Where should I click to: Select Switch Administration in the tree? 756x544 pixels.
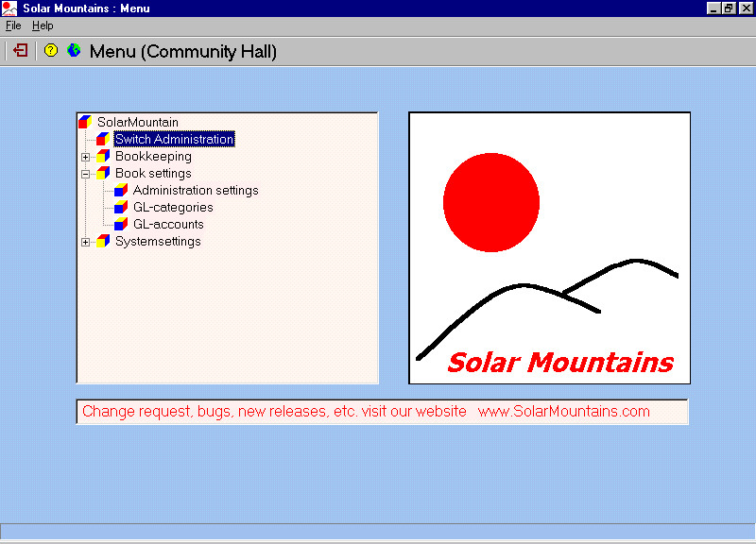coord(174,139)
